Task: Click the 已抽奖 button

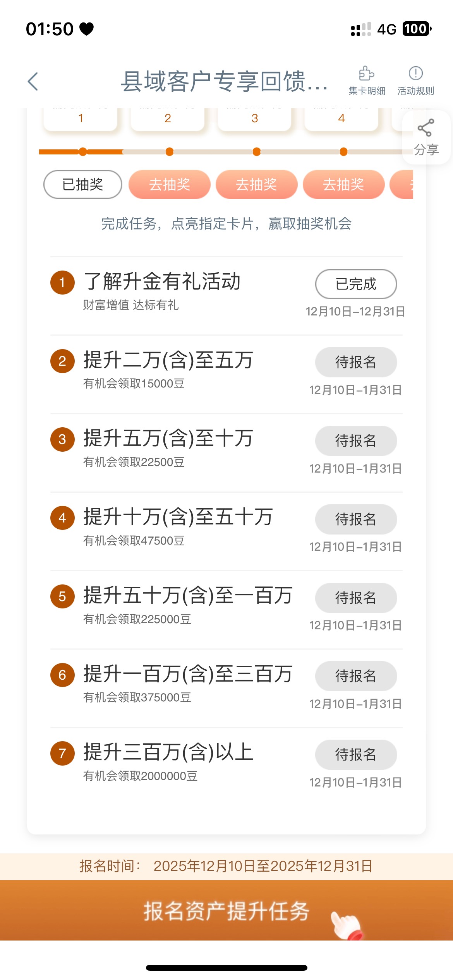Action: tap(83, 185)
